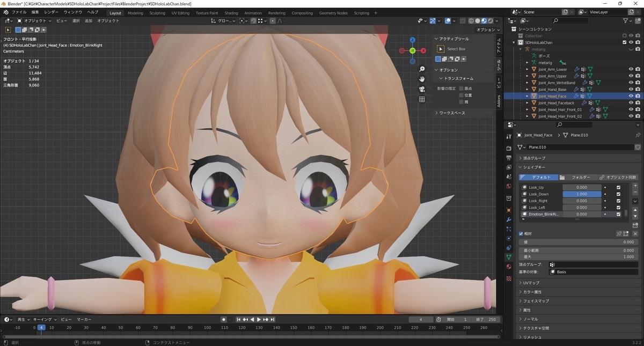This screenshot has width=644, height=346.
Task: Move shape key up arrow
Action: (x=635, y=210)
